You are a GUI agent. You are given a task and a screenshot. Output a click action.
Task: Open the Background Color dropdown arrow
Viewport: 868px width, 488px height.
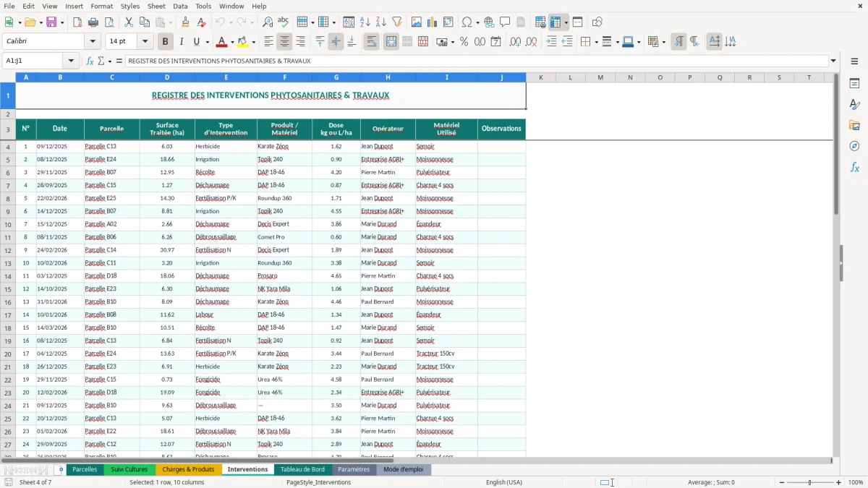(253, 42)
